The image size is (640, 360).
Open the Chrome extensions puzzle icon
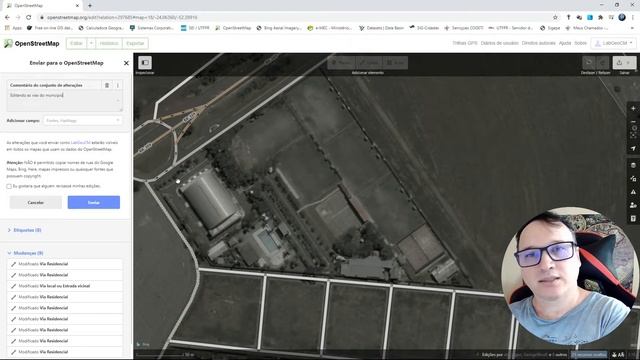600,18
